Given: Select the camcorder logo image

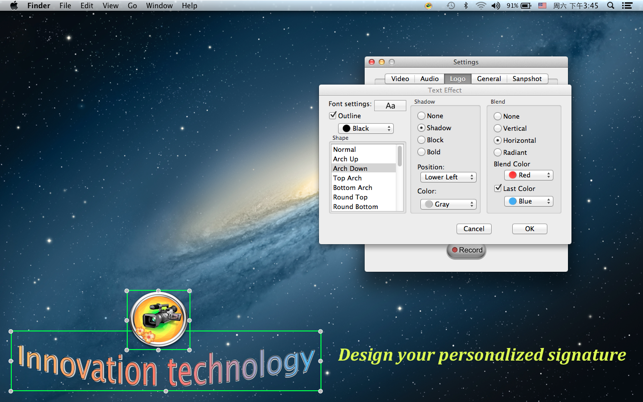Looking at the screenshot, I should coord(158,320).
